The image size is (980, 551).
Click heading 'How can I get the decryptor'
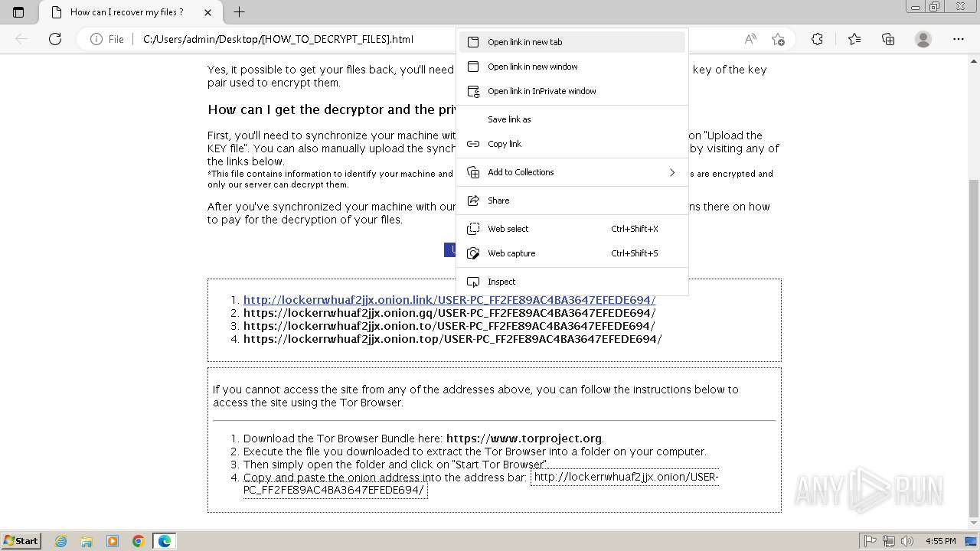332,109
